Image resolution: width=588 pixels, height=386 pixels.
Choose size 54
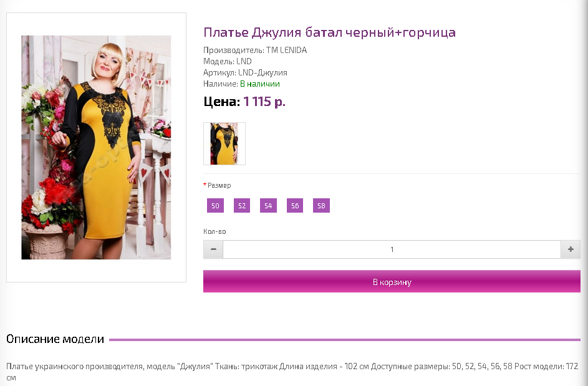pyautogui.click(x=268, y=206)
